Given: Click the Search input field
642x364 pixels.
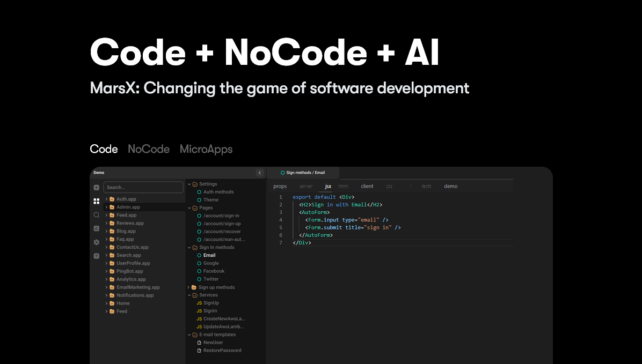Looking at the screenshot, I should [143, 187].
